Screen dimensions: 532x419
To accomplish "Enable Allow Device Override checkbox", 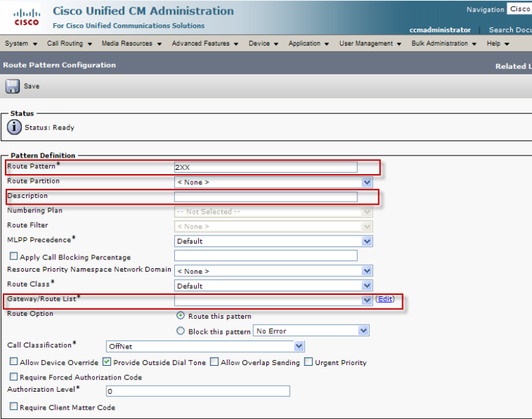I will point(14,362).
